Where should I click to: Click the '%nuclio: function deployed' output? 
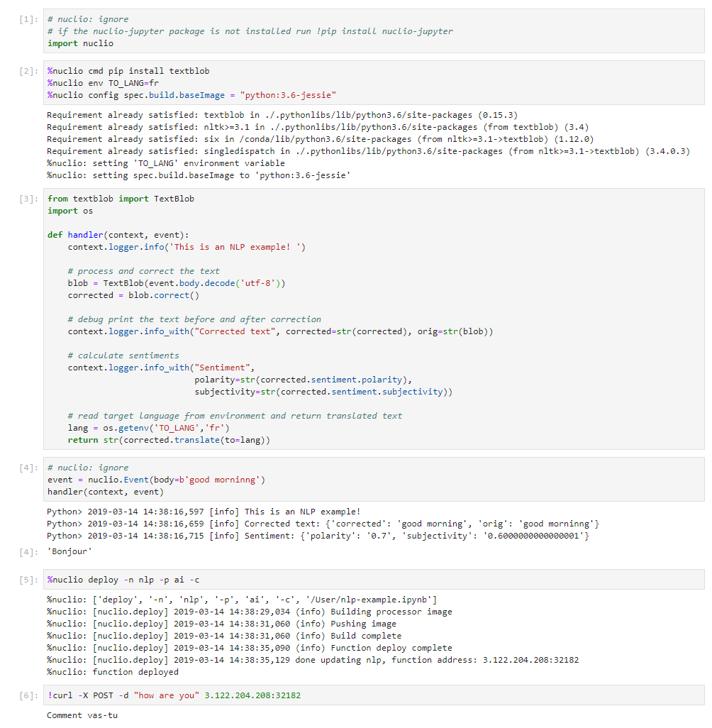[x=112, y=672]
